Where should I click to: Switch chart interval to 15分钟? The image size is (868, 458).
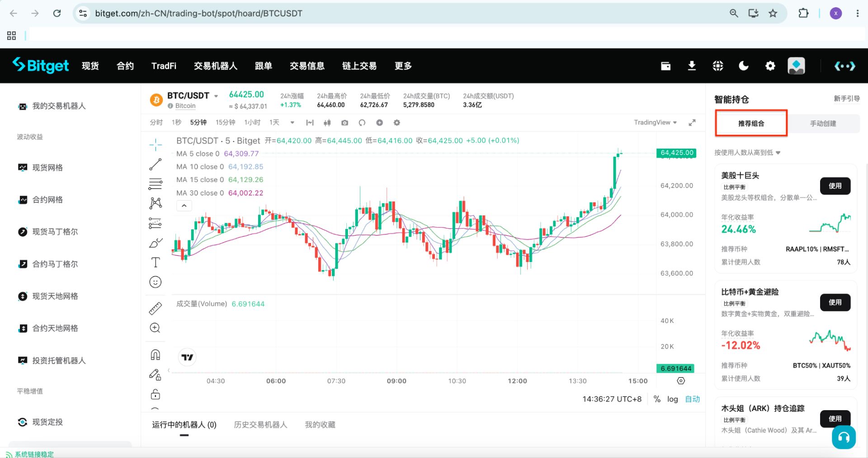point(225,123)
